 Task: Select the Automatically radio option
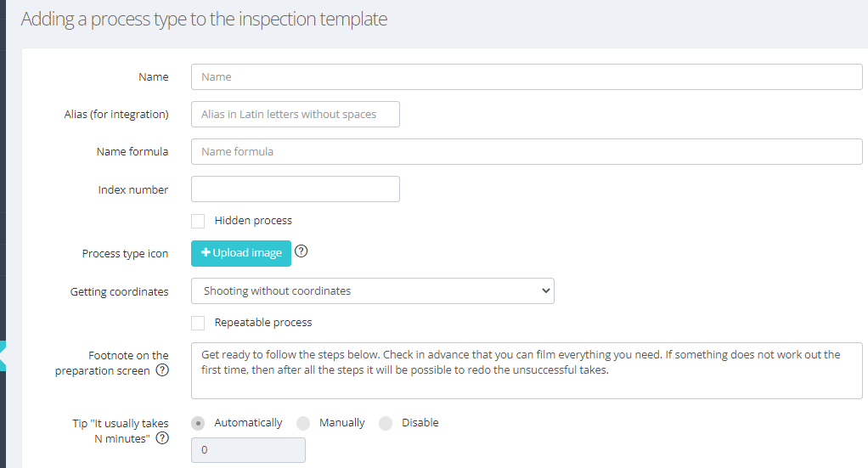coord(198,423)
